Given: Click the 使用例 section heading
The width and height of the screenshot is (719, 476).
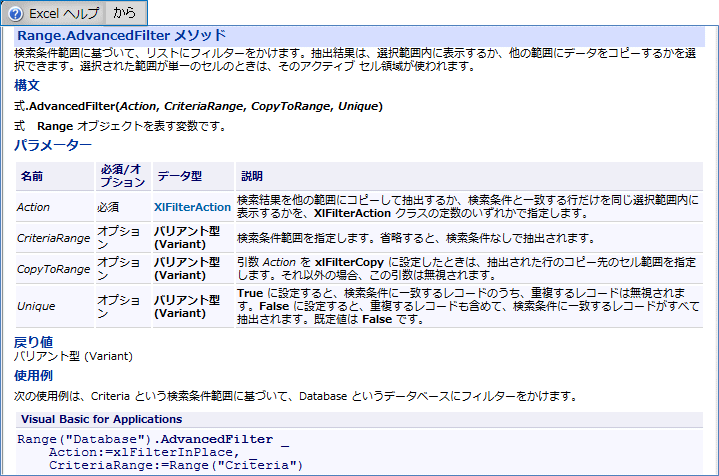Looking at the screenshot, I should 33,376.
